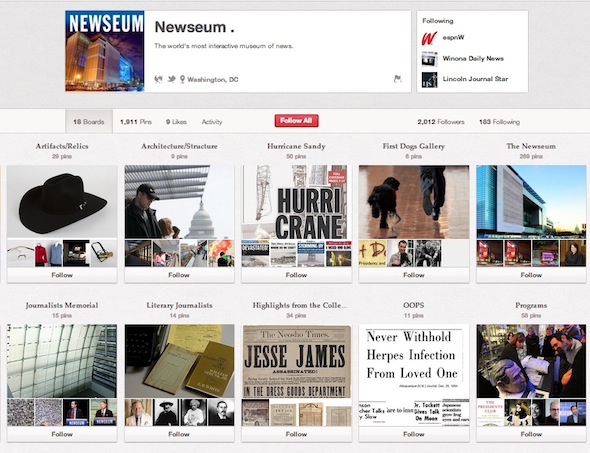
Task: Open the Winona Daily News link
Action: tap(473, 58)
